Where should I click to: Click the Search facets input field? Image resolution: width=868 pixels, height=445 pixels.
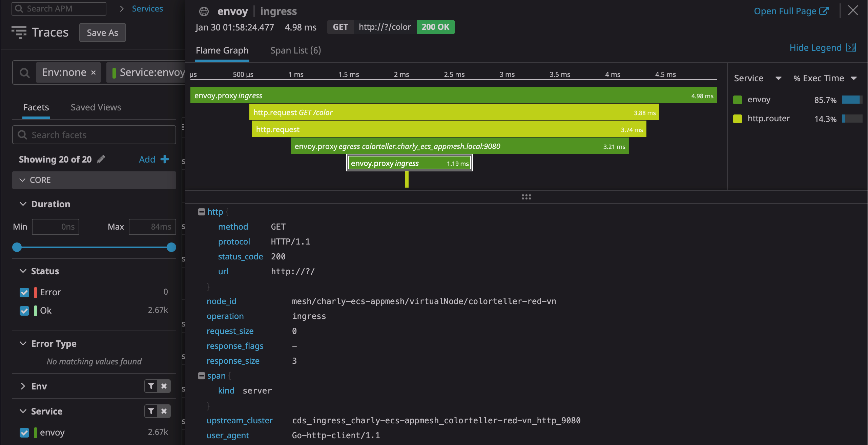pos(94,135)
